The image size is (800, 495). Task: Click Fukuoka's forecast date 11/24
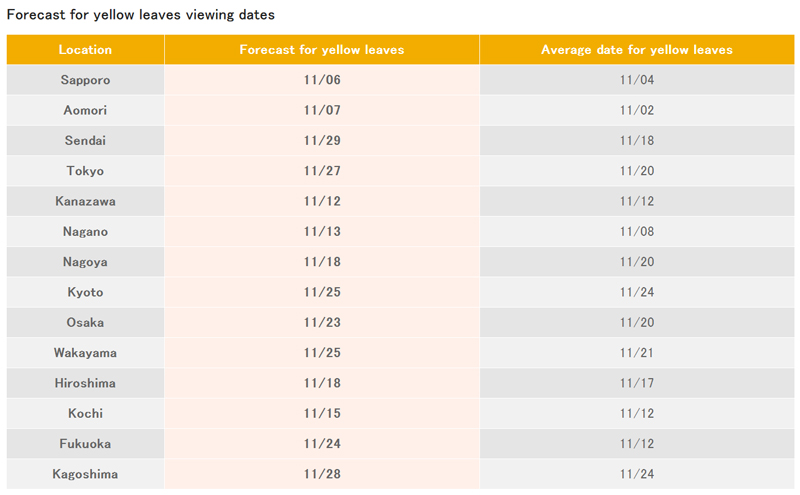click(x=322, y=443)
